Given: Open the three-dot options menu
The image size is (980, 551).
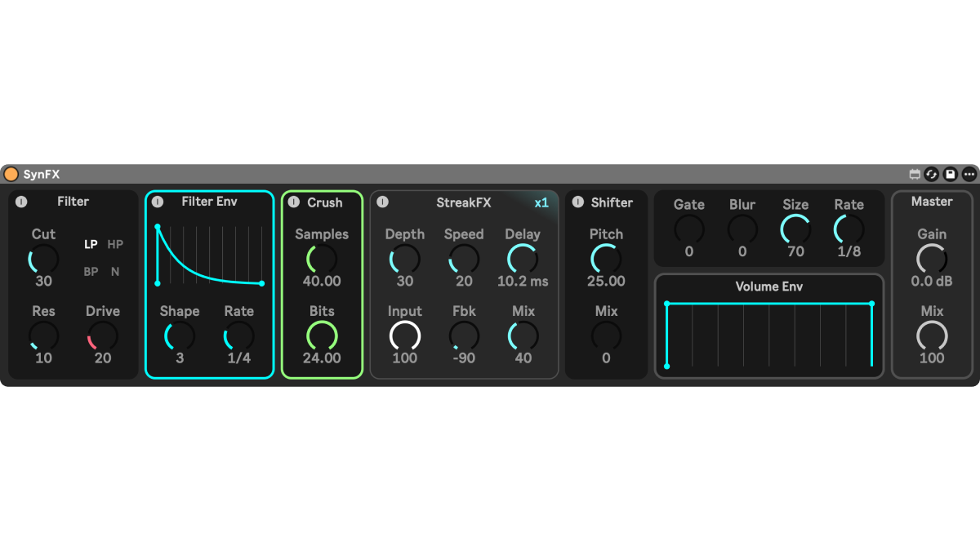Looking at the screenshot, I should [969, 173].
